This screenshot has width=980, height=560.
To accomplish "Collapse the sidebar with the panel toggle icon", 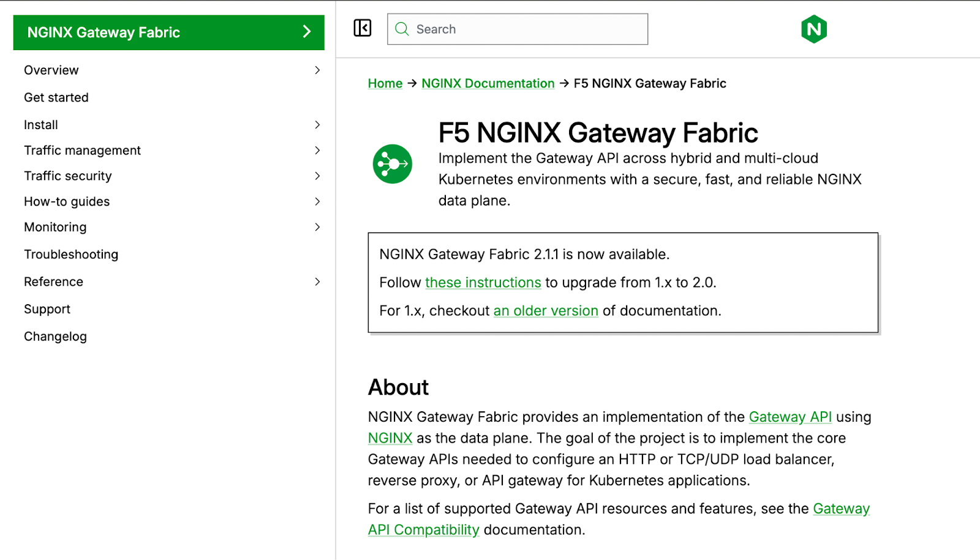I will point(363,28).
